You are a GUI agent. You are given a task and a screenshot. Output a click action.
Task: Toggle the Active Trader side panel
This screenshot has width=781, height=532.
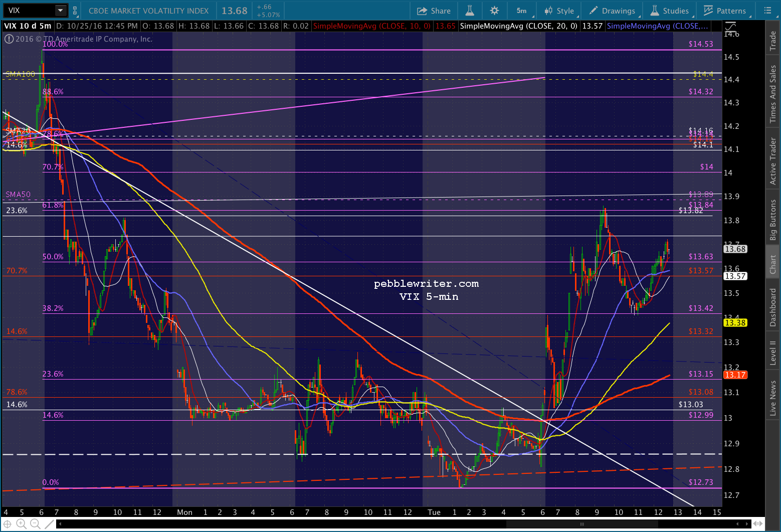773,161
